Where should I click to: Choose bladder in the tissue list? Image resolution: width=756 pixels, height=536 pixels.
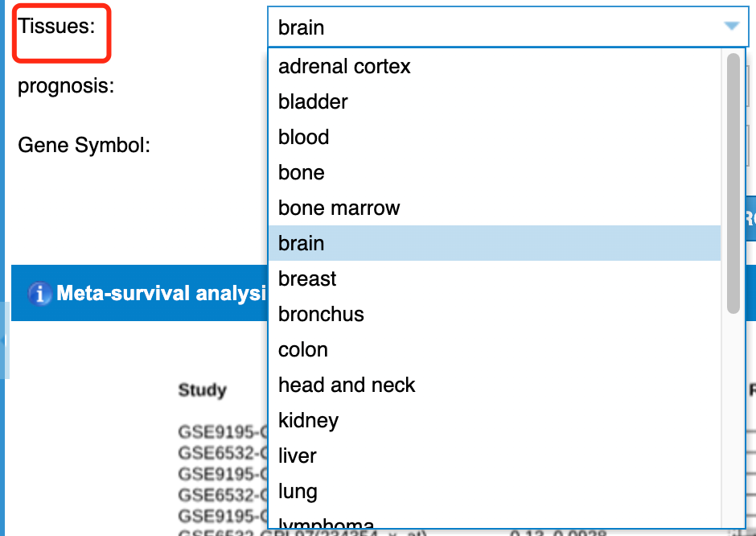(494, 101)
